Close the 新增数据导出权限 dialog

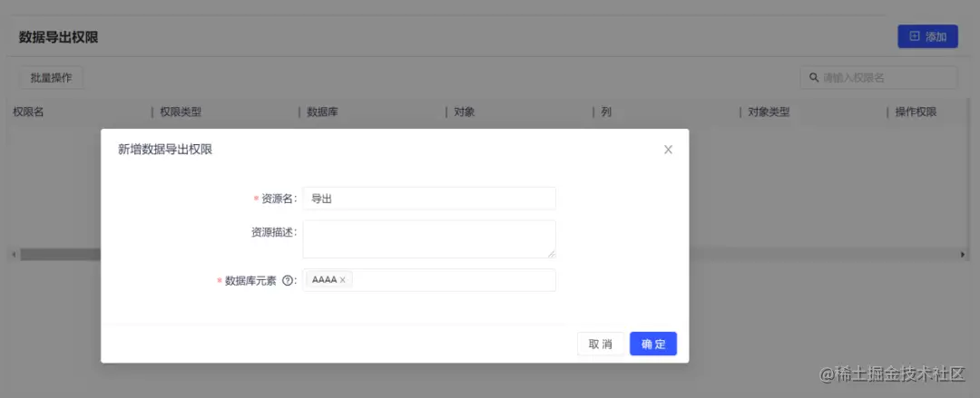(x=668, y=150)
